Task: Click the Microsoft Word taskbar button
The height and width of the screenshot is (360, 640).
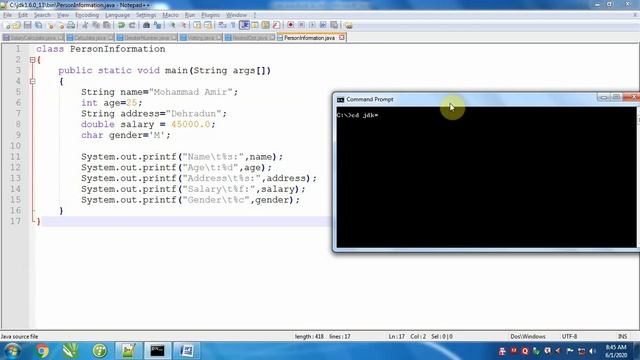Action: [187, 351]
